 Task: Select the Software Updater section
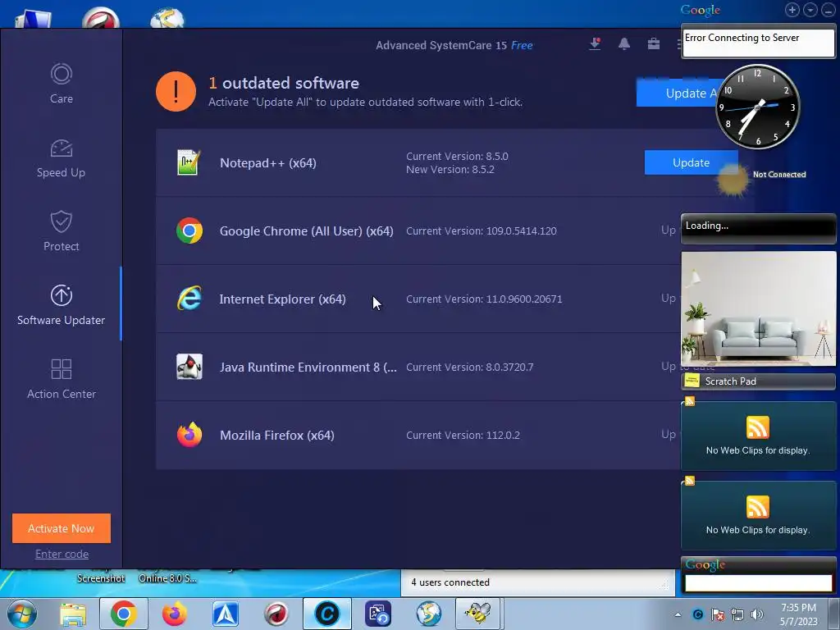pos(61,305)
